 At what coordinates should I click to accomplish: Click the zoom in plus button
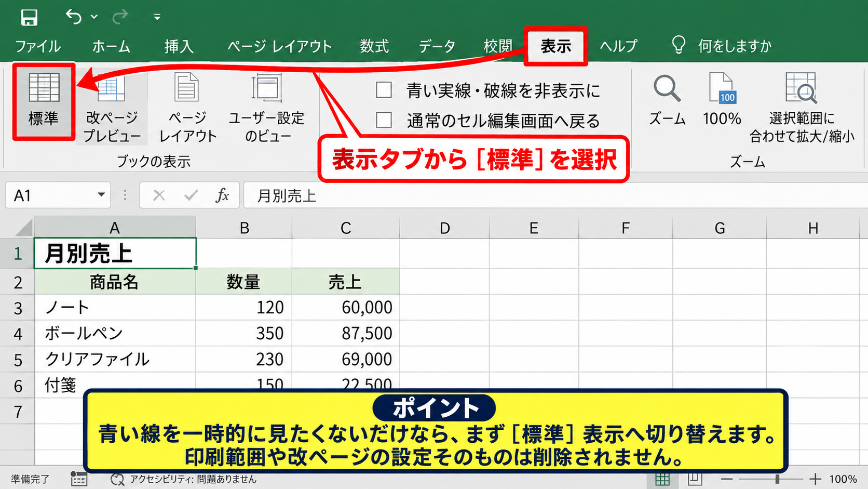(816, 479)
